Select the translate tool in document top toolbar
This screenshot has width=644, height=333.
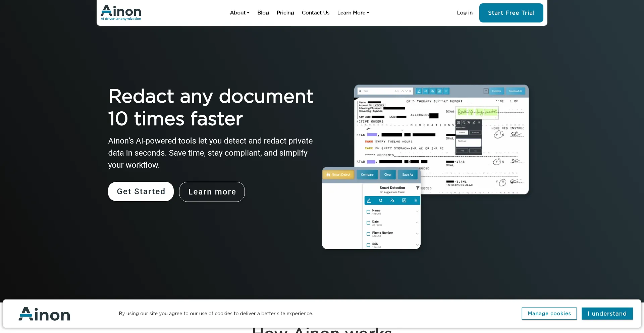pos(432,91)
